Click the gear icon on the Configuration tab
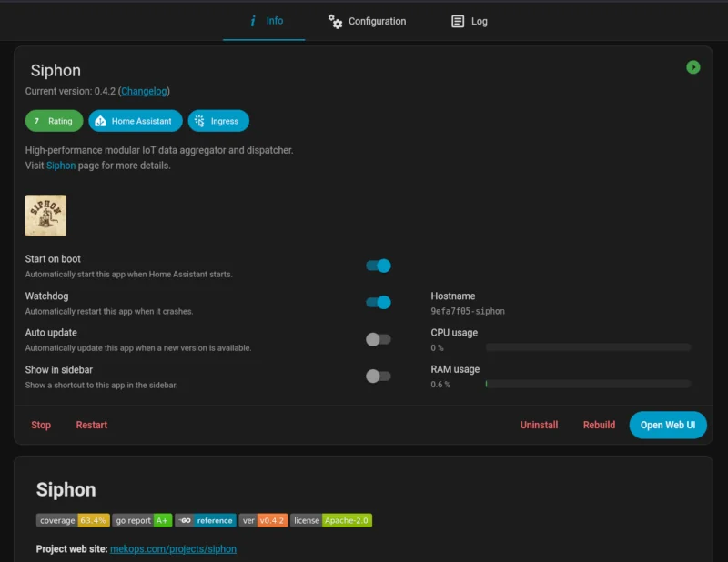This screenshot has width=728, height=562. [x=334, y=21]
